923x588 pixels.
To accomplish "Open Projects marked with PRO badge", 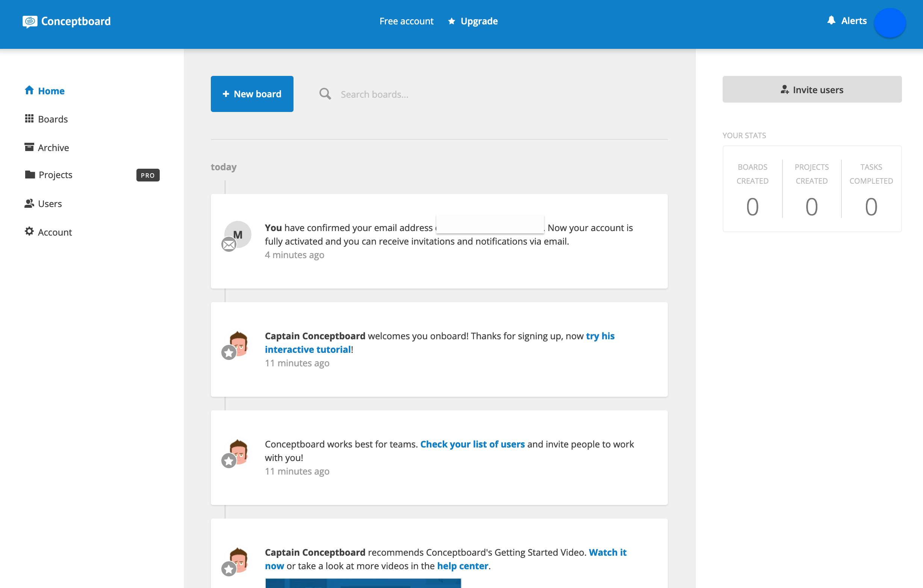I will pos(55,175).
